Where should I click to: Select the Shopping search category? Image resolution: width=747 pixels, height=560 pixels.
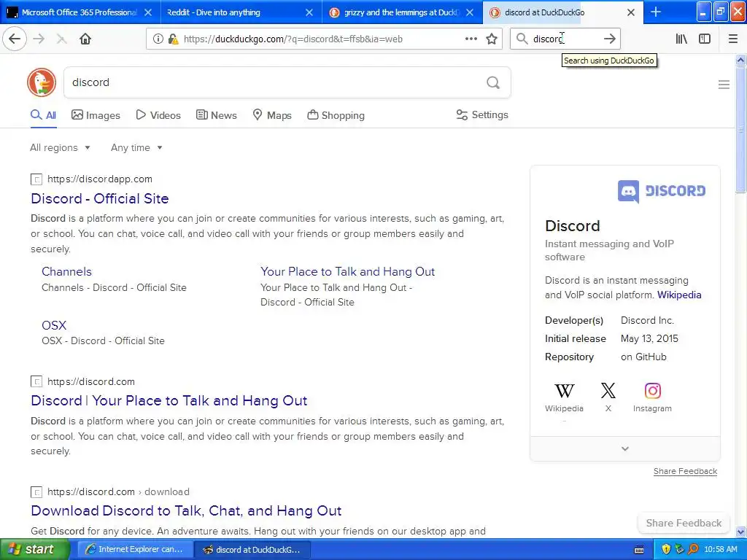coord(336,115)
